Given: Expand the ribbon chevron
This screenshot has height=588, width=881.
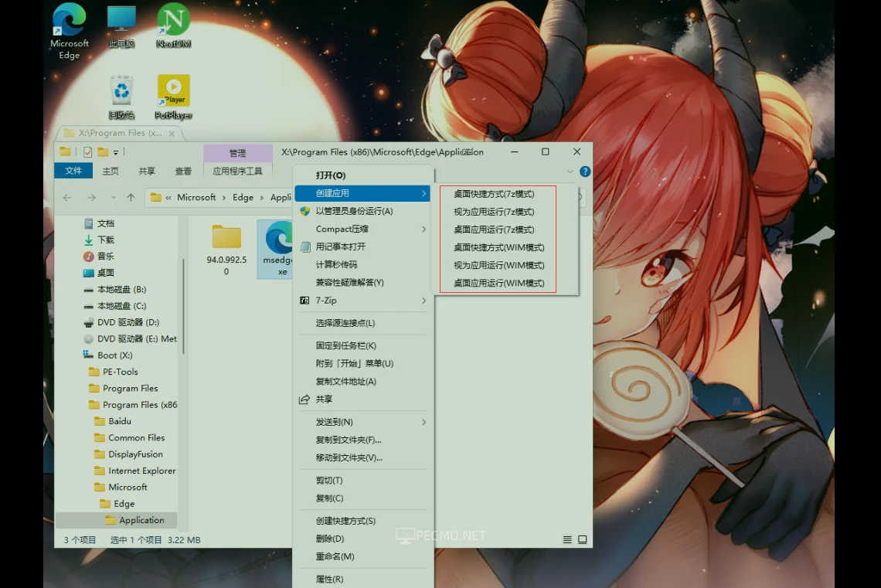Looking at the screenshot, I should 570,172.
